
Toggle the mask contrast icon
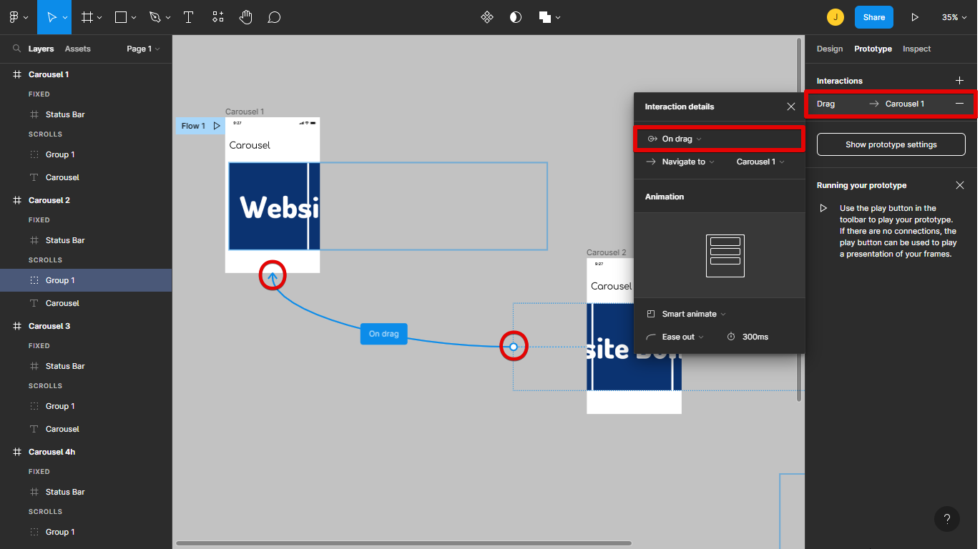click(x=516, y=17)
